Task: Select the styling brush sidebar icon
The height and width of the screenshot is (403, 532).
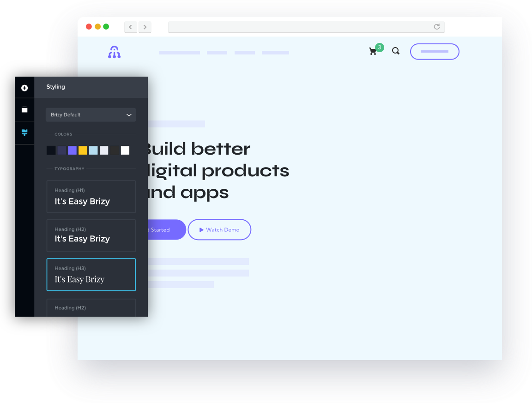Action: point(24,133)
